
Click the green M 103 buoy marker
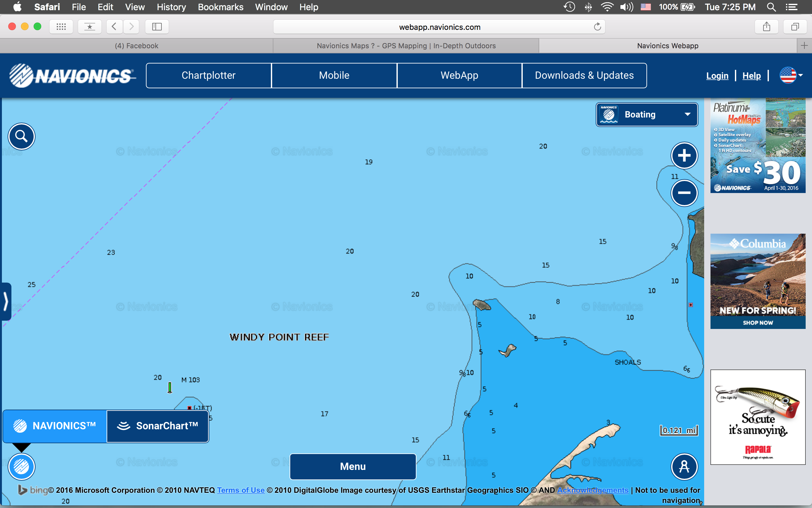[x=170, y=387]
